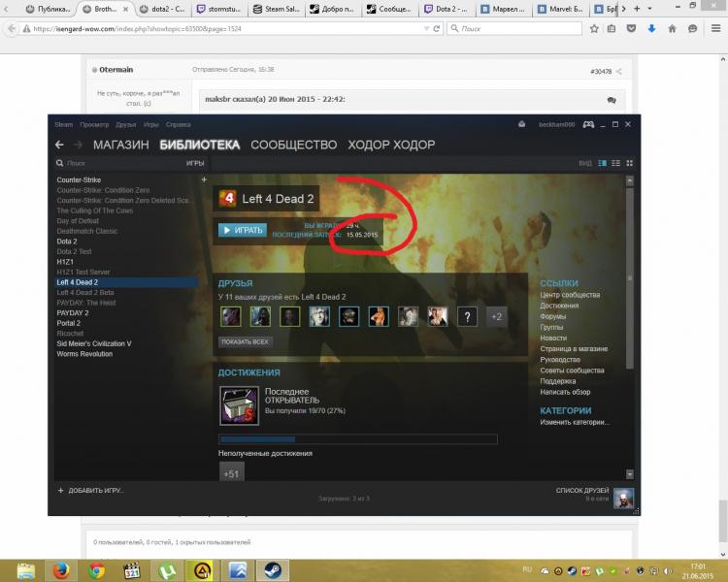Open Big Picture mode controller icon
The width and height of the screenshot is (728, 582).
pos(588,124)
